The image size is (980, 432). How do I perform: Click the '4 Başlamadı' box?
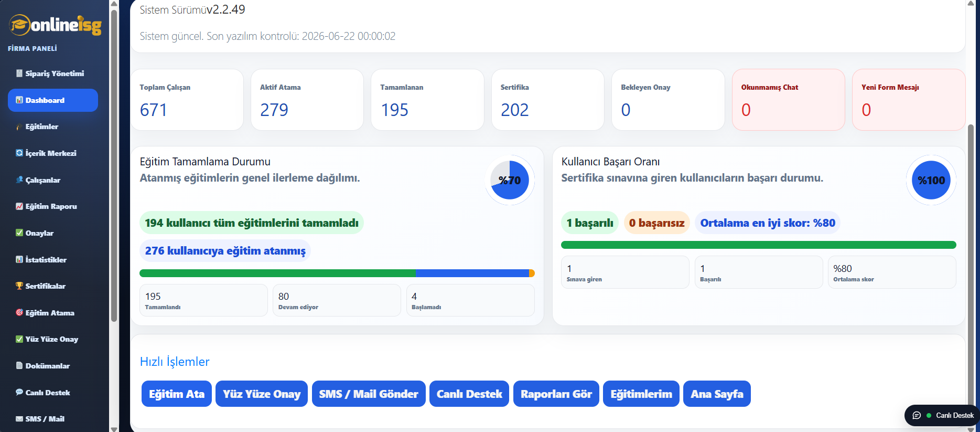[x=470, y=300]
